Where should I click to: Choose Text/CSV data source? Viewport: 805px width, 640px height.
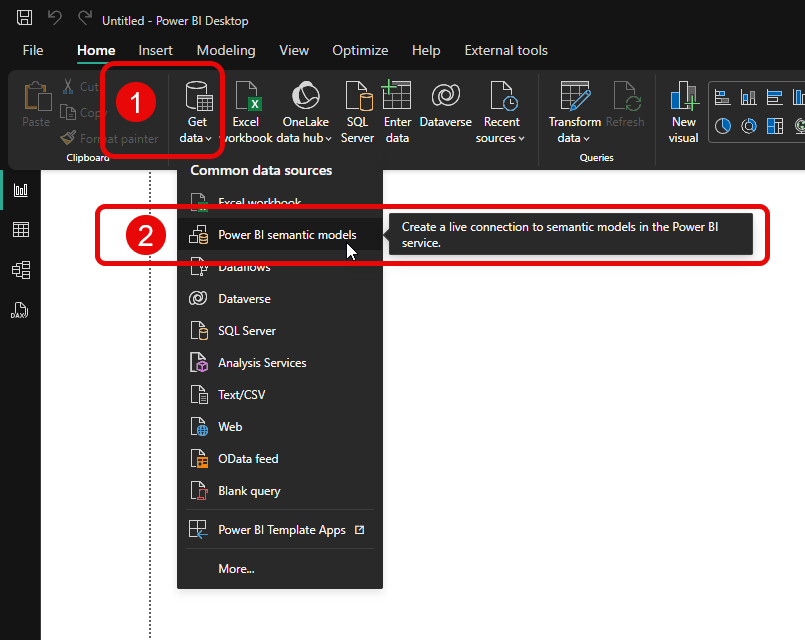pos(280,395)
